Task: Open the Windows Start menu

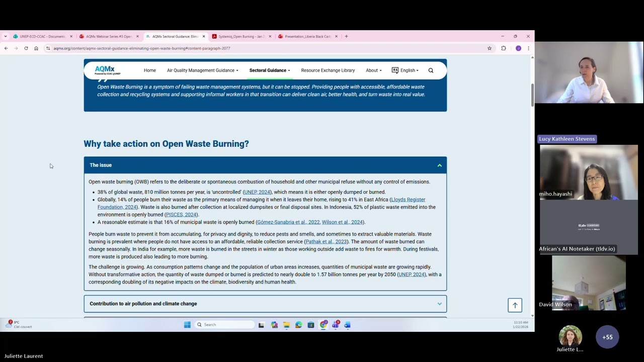Action: (187, 325)
